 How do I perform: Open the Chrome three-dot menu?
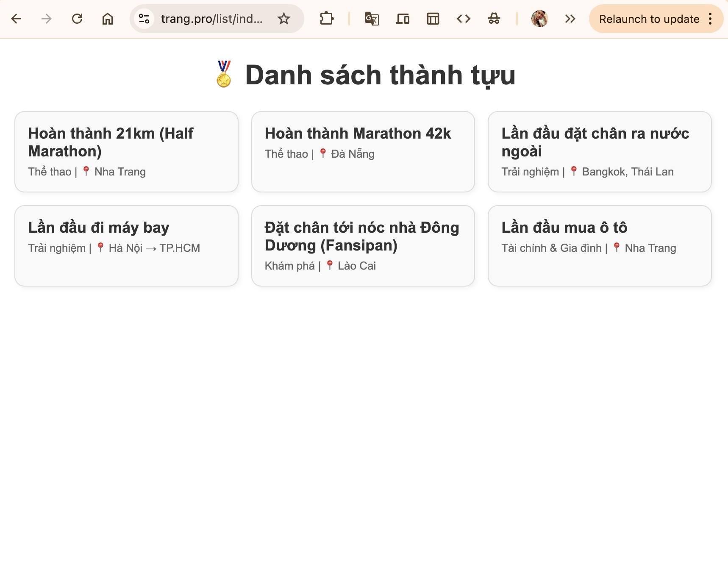coord(711,19)
